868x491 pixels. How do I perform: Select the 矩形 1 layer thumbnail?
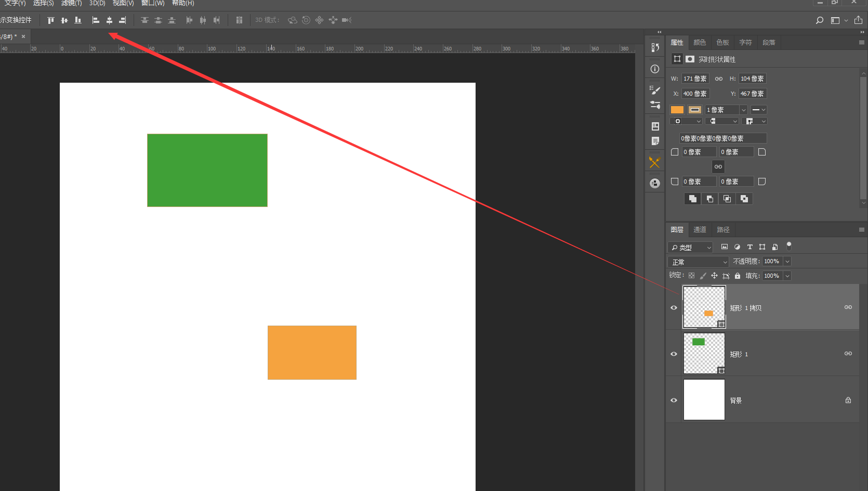tap(704, 354)
